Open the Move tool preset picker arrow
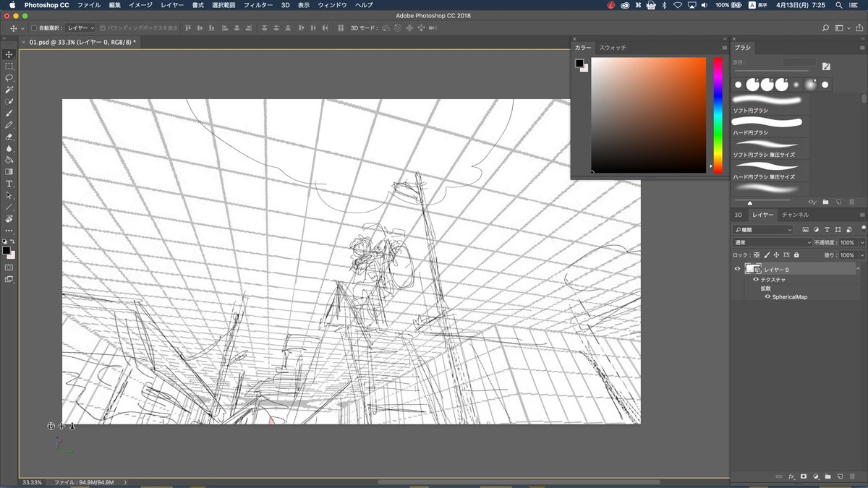The image size is (868, 488). pos(22,28)
